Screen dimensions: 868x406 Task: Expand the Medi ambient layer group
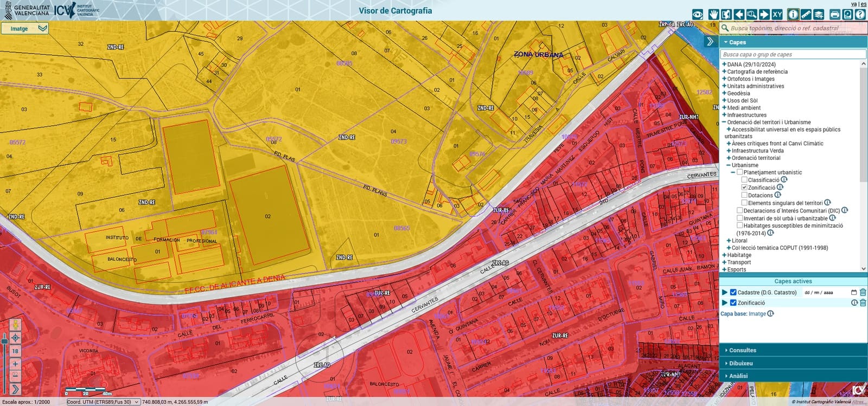coord(724,108)
